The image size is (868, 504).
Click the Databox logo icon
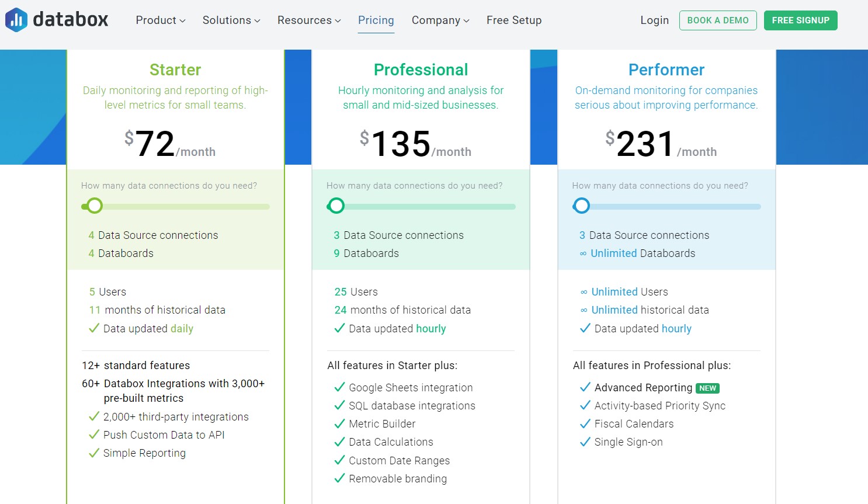click(x=16, y=20)
